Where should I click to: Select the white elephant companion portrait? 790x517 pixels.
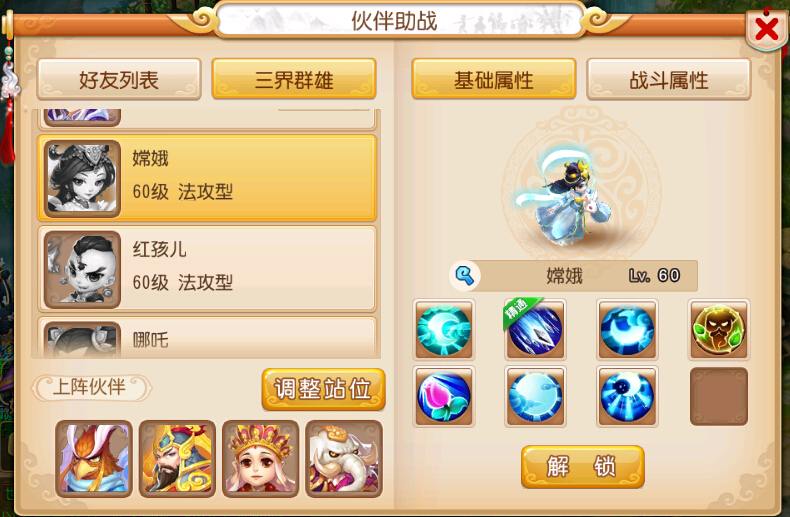(x=344, y=459)
